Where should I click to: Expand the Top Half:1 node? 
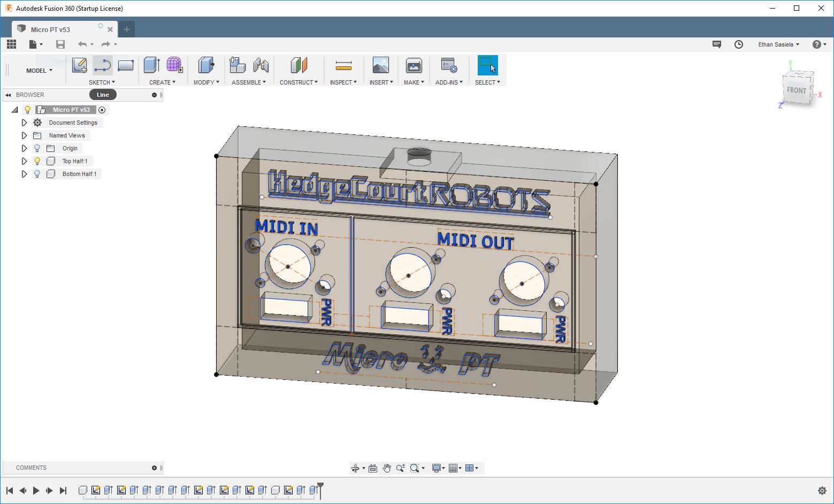tap(24, 161)
